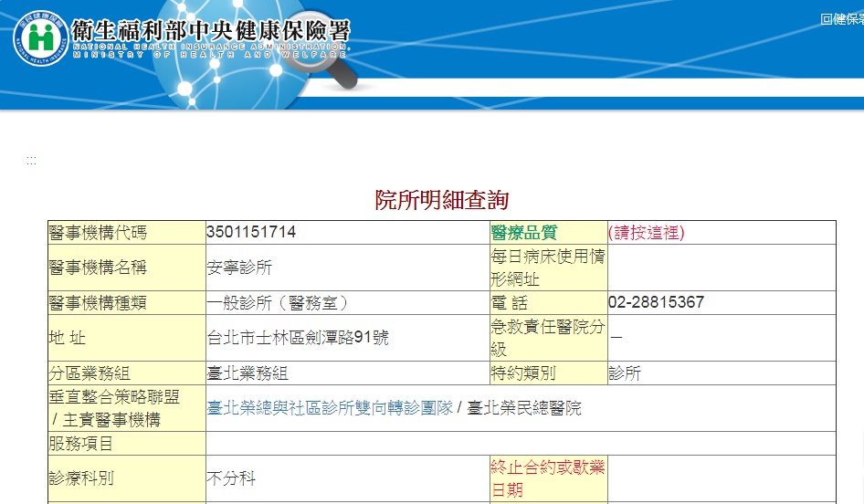
Task: Click the 臺北榮民總醫院 text
Action: (x=524, y=408)
